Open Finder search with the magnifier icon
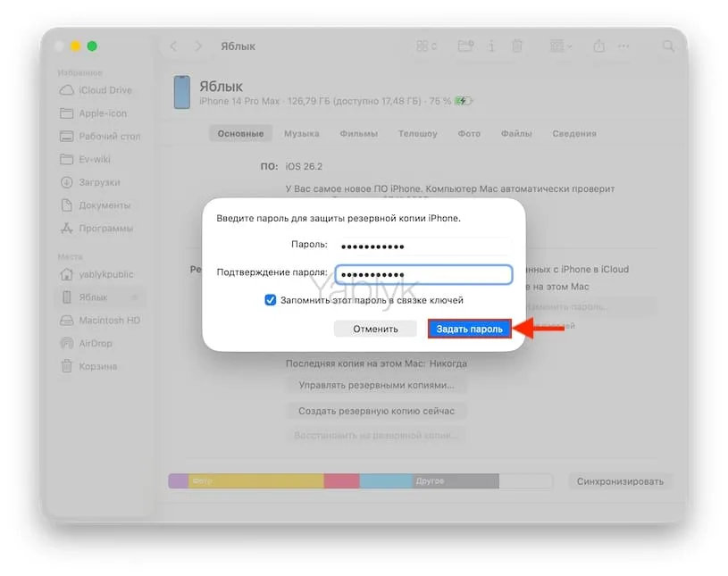The height and width of the screenshot is (576, 728). click(666, 46)
